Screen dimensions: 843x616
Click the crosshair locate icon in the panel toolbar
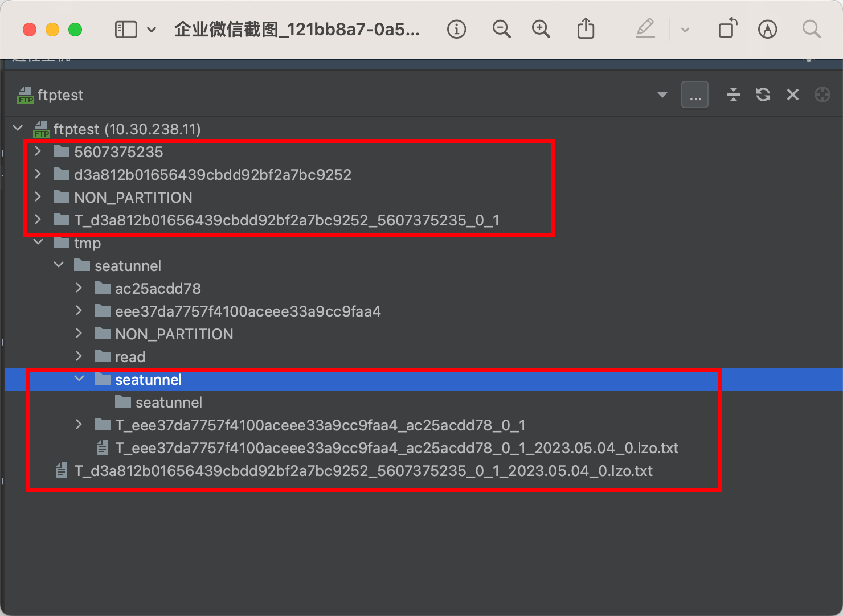(822, 95)
